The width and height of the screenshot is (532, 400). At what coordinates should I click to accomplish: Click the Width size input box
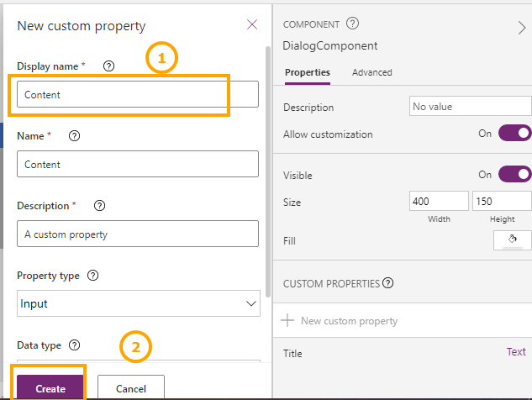tap(439, 202)
